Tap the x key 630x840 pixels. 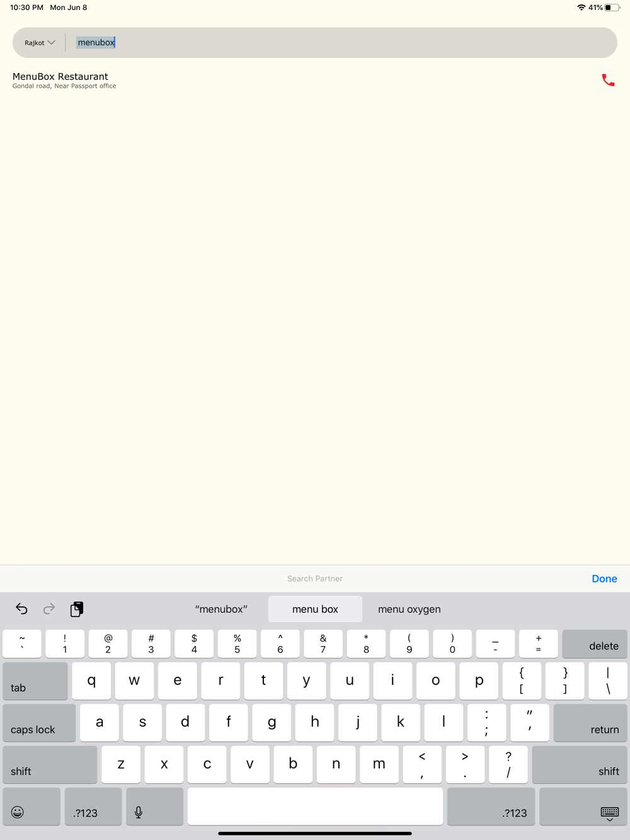point(164,764)
